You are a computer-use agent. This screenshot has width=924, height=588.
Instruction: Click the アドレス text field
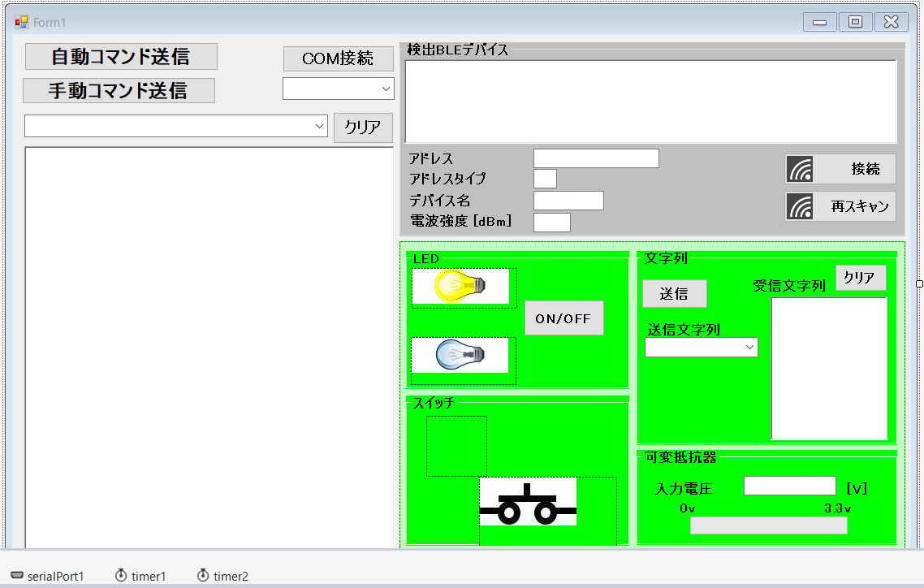596,158
